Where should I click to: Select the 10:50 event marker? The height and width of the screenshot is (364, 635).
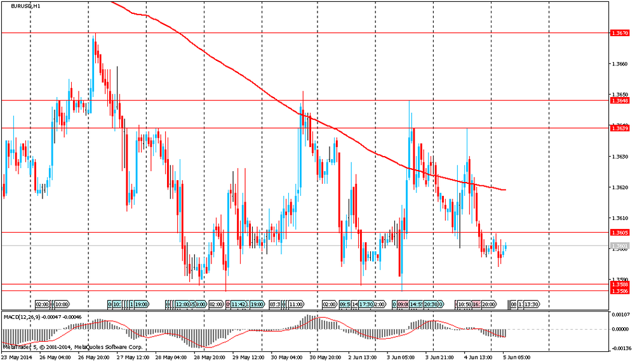(464, 304)
